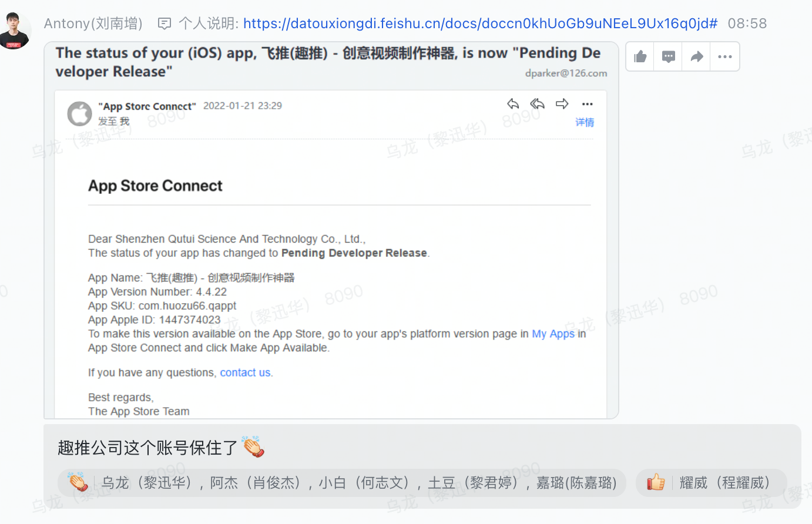
Task: Click the thumbs-up reaction emoji by 耀威
Action: click(x=656, y=483)
